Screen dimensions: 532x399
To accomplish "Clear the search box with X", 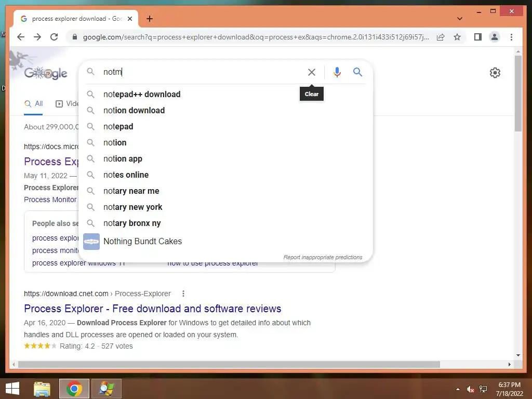I will coord(312,72).
